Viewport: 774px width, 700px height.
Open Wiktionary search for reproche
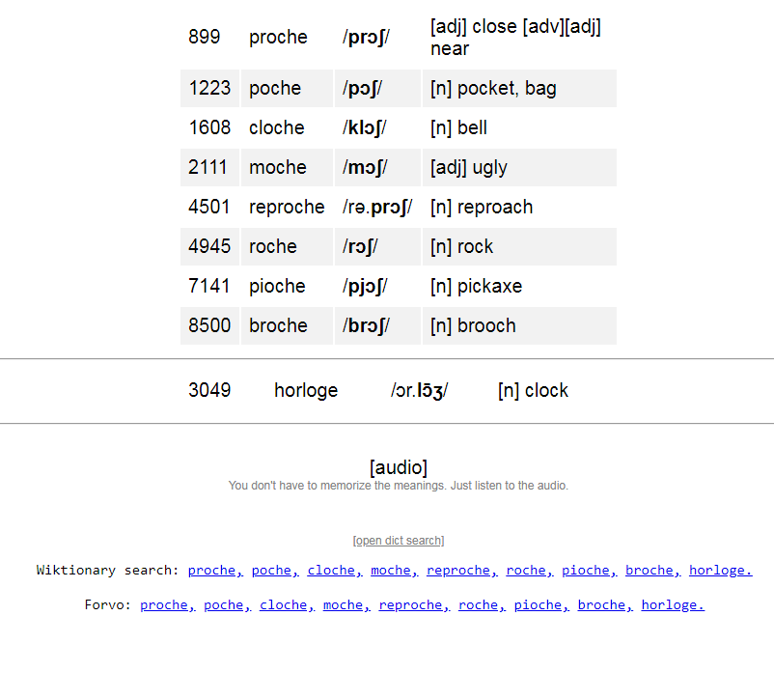462,570
